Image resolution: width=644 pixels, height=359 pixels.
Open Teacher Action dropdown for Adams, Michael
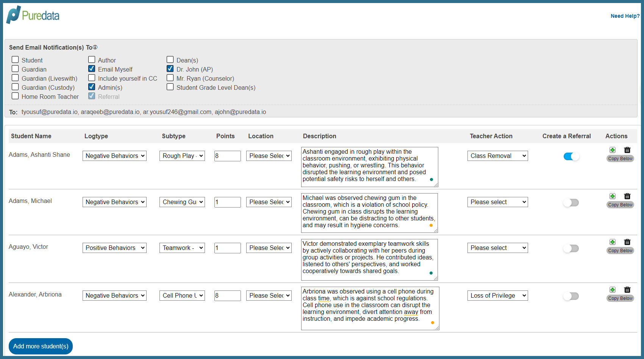[x=498, y=202]
